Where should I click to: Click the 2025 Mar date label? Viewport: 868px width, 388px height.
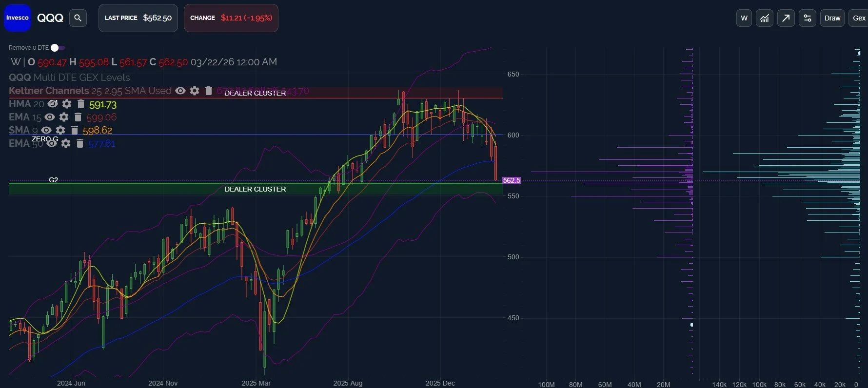pyautogui.click(x=256, y=383)
